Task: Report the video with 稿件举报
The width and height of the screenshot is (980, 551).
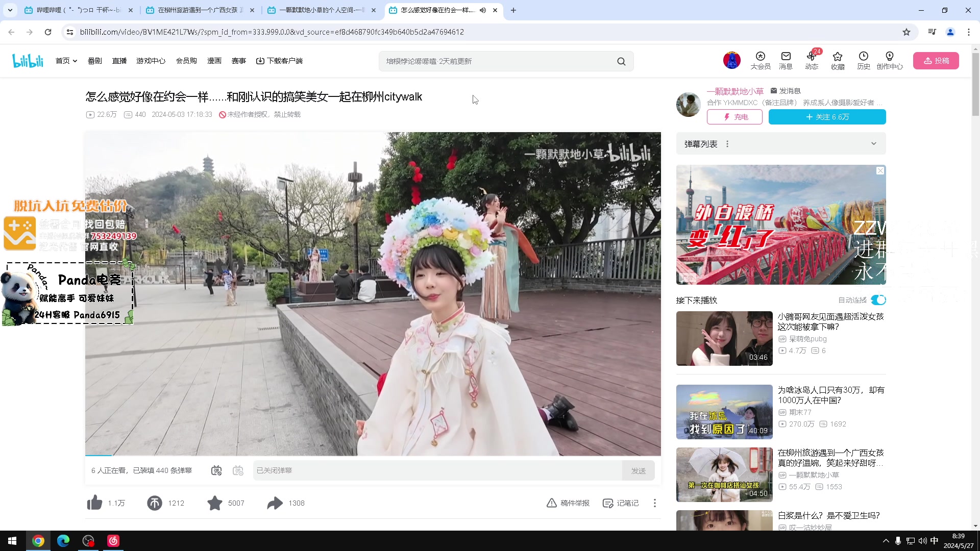Action: [x=568, y=503]
